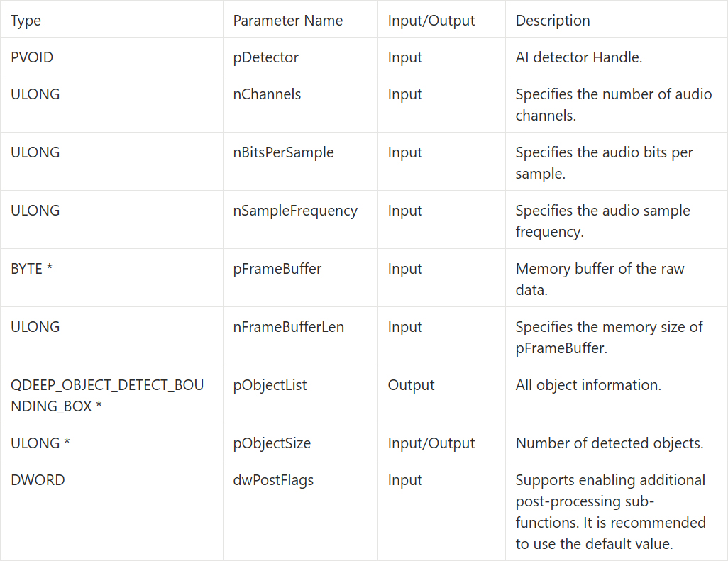Click the QDEEP_OBJECT_DETECT_BOUNDING_BOX * type text
The width and height of the screenshot is (728, 561).
pyautogui.click(x=107, y=395)
